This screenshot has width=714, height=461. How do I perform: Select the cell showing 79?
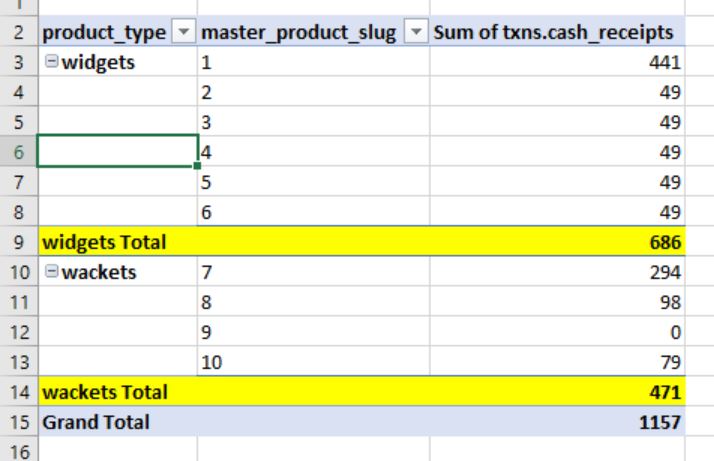coord(557,362)
